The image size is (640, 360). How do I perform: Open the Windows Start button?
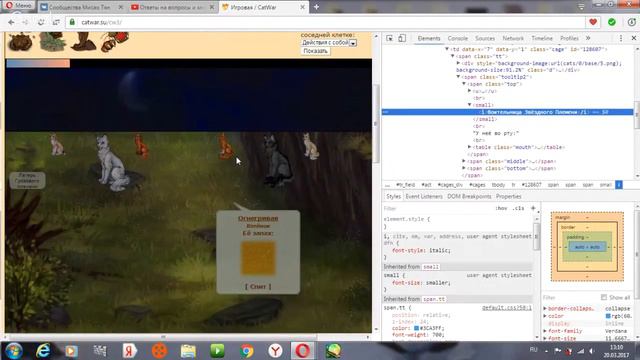click(x=13, y=351)
